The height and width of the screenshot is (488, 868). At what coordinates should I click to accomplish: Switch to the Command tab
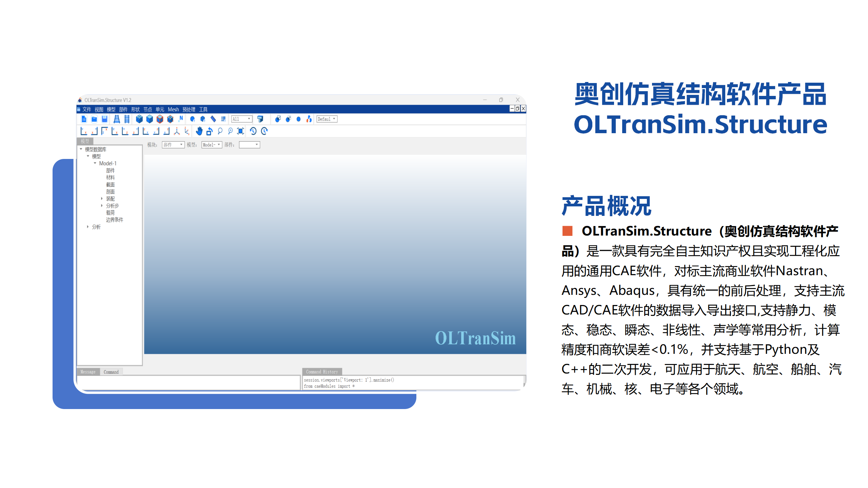click(111, 372)
